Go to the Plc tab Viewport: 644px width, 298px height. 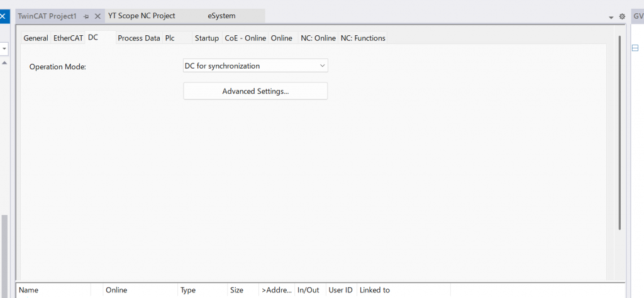170,38
